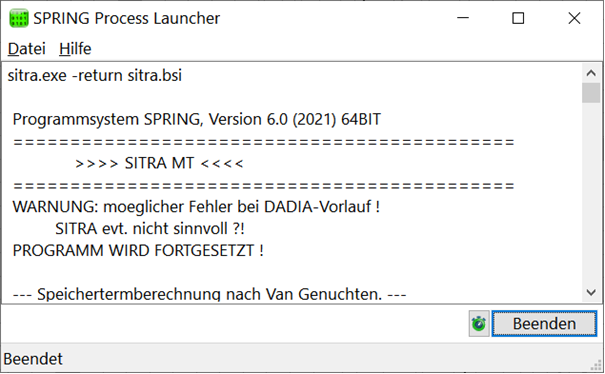Viewport: 605px width, 374px height.
Task: Place cursor in the sitra.exe -return command line
Action: click(x=95, y=75)
